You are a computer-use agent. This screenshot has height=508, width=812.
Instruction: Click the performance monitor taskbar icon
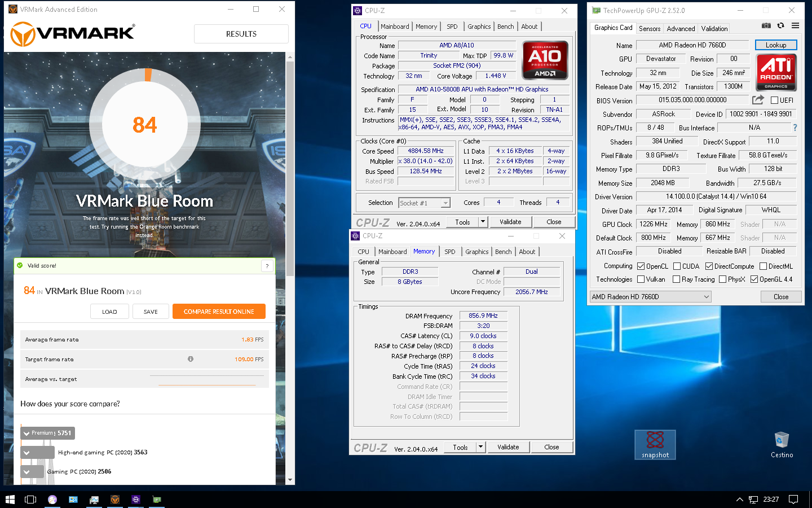coord(94,500)
